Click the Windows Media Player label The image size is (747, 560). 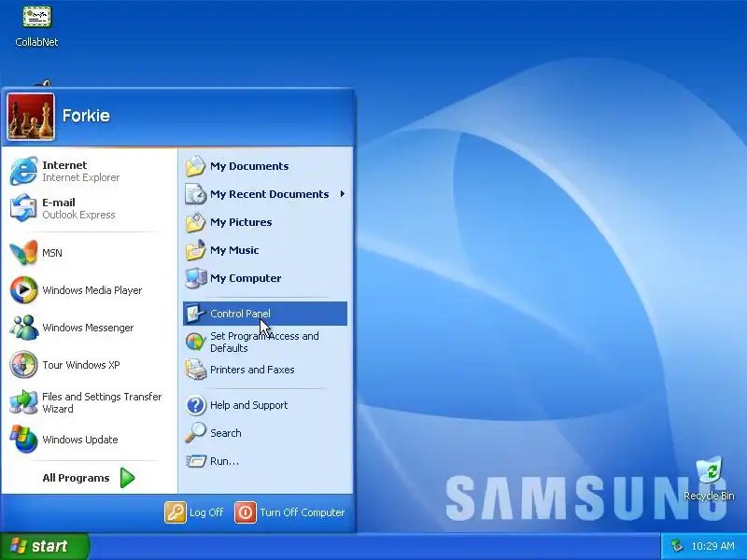pos(92,290)
